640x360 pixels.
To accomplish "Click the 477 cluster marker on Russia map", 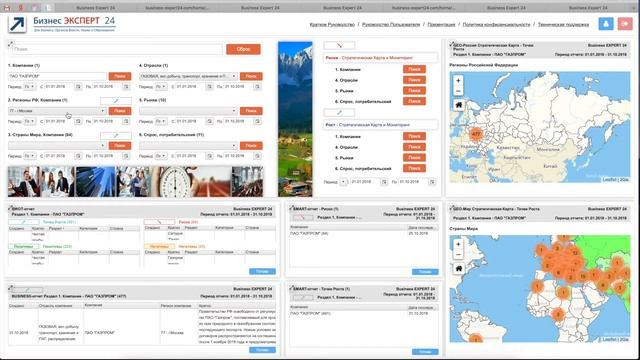I will coord(476,134).
